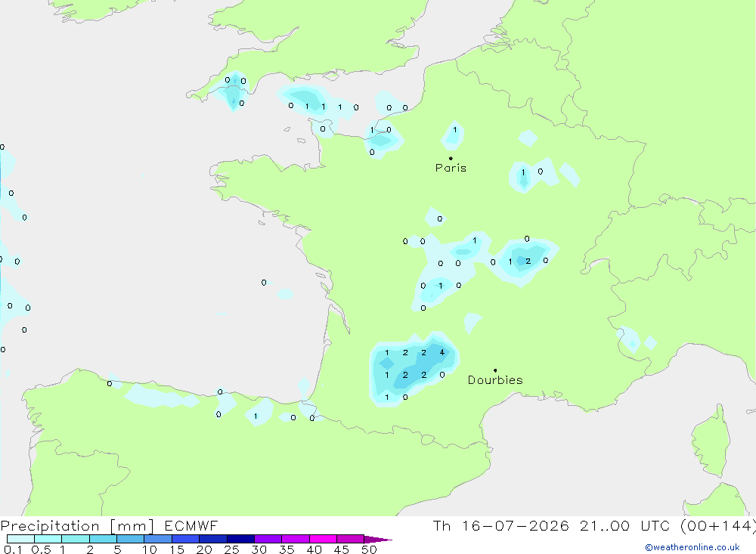The image size is (756, 554).
Task: Click legend label '15'
Action: coord(176,549)
